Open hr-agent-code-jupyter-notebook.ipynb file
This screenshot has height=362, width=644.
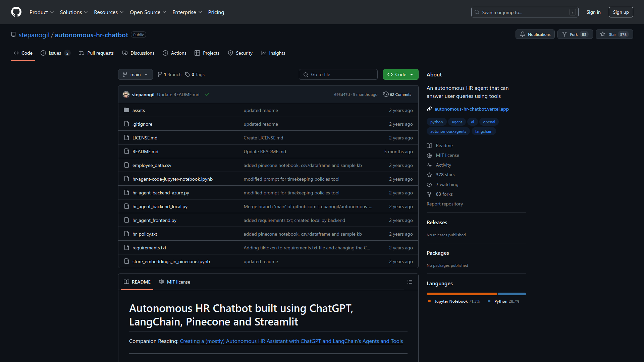point(172,179)
